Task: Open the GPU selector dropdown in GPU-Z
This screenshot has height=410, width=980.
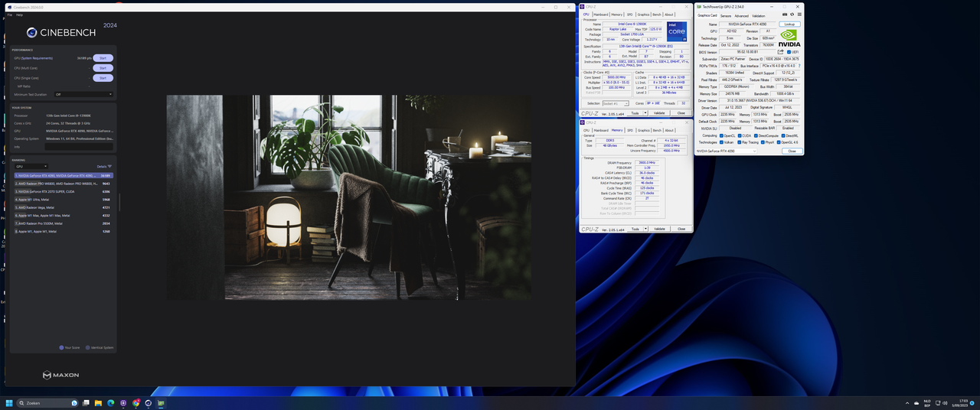Action: 727,151
